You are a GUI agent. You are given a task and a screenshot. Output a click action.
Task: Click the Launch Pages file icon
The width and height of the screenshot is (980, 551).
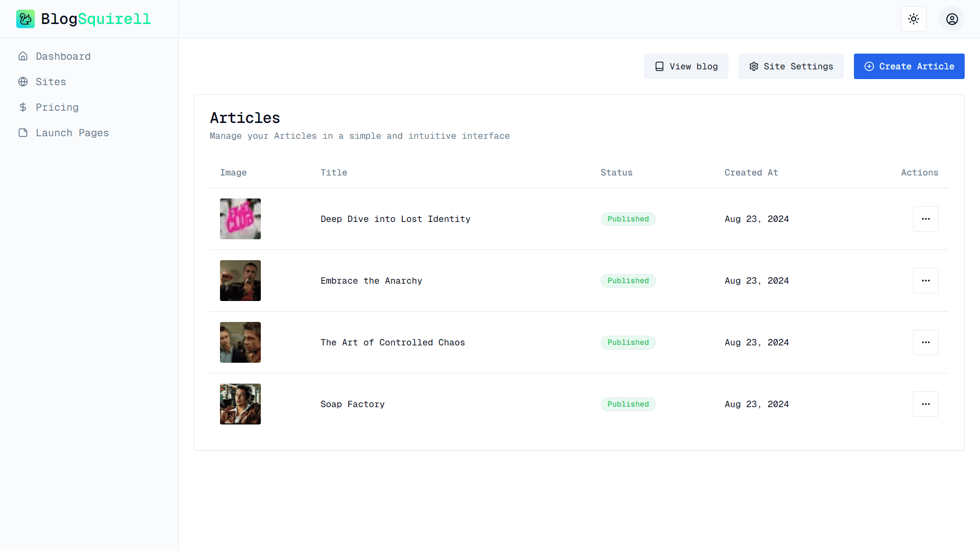tap(23, 133)
